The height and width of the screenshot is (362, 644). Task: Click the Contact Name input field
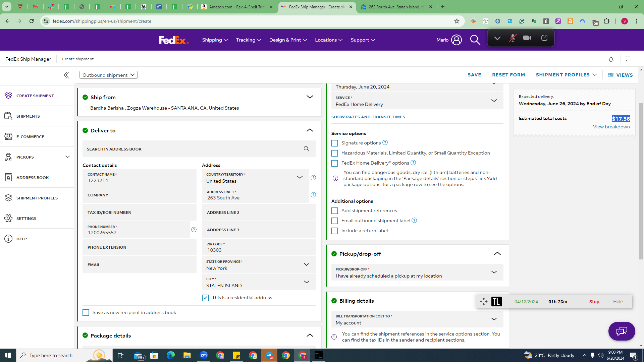click(140, 178)
